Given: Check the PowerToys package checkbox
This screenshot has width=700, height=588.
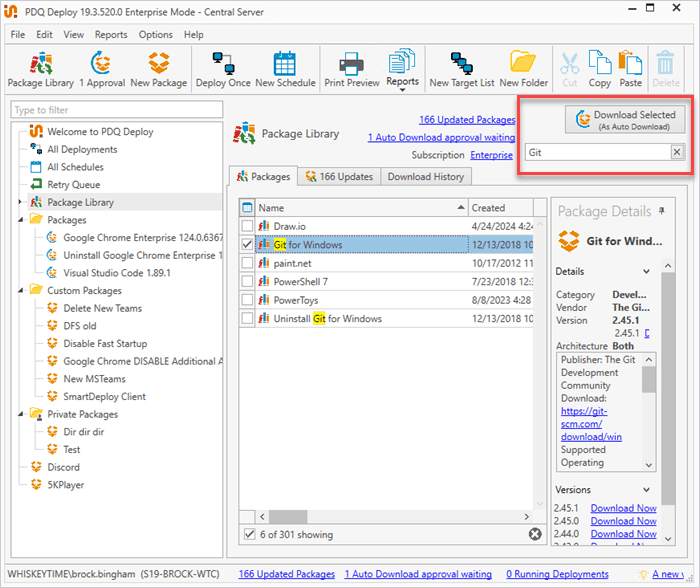Looking at the screenshot, I should 247,300.
